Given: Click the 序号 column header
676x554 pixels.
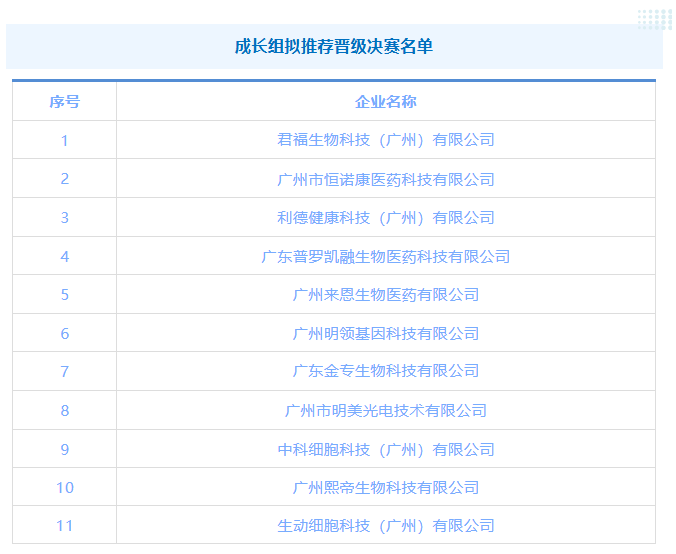Looking at the screenshot, I should [x=65, y=102].
